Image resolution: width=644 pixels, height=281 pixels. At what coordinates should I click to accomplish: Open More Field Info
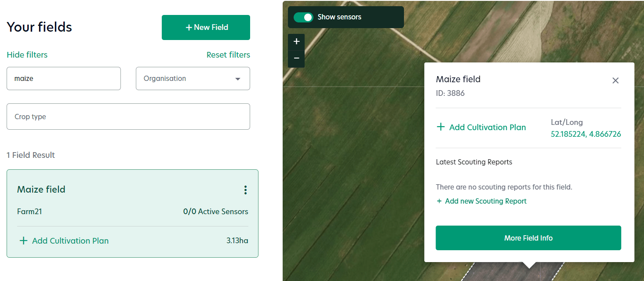pos(528,238)
